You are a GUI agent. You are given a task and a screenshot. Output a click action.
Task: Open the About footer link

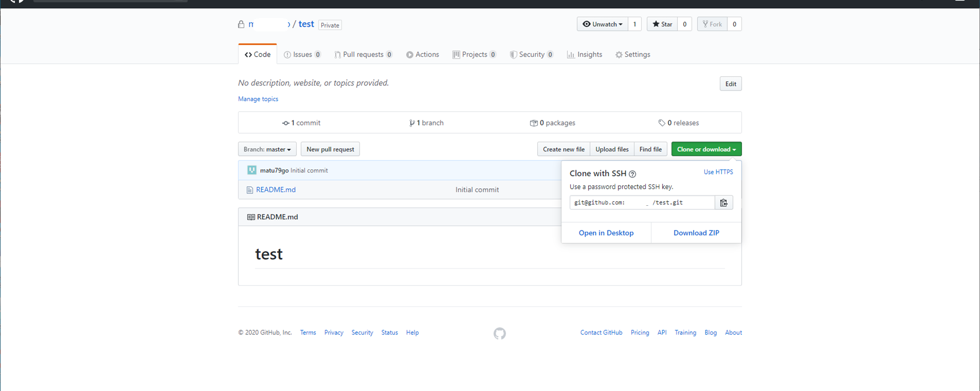(x=733, y=333)
